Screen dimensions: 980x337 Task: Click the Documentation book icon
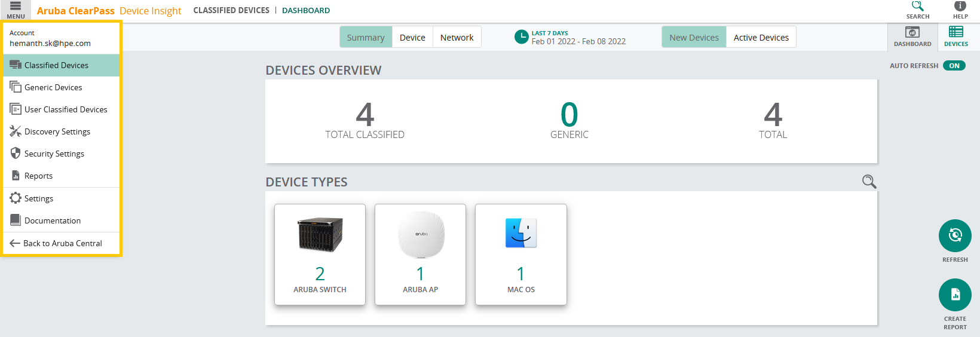(16, 220)
